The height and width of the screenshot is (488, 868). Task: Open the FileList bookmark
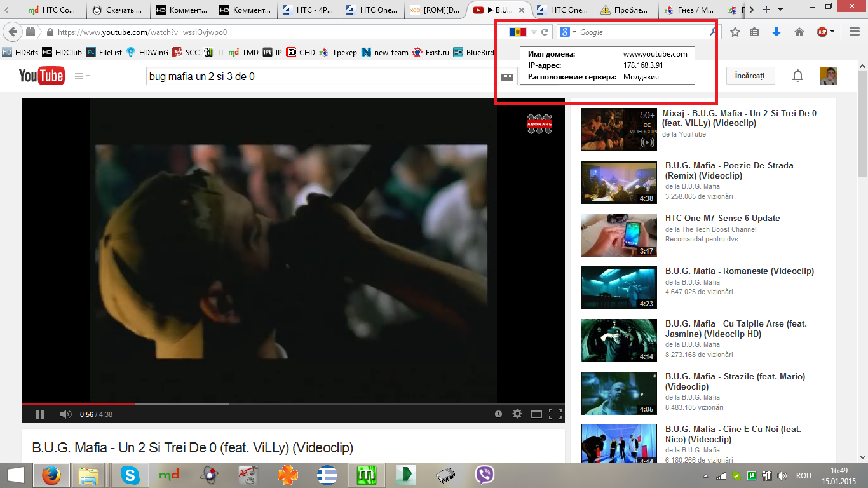(x=104, y=53)
